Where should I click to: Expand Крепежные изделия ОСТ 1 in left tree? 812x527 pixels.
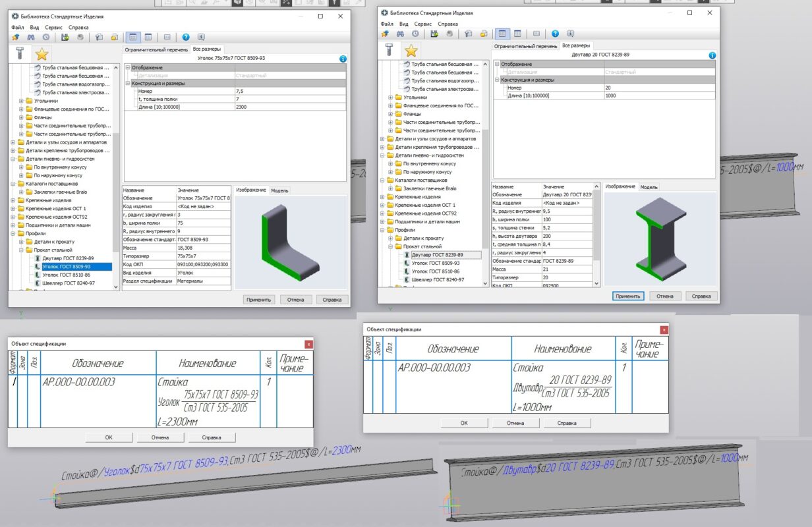tap(13, 208)
